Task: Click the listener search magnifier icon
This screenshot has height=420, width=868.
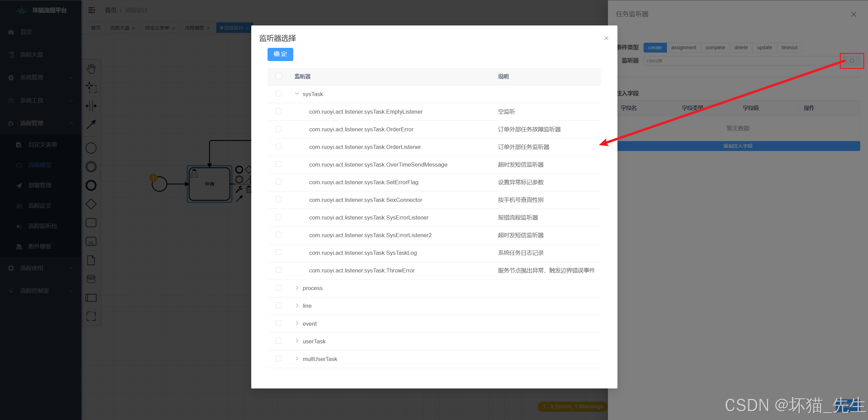Action: coord(852,61)
